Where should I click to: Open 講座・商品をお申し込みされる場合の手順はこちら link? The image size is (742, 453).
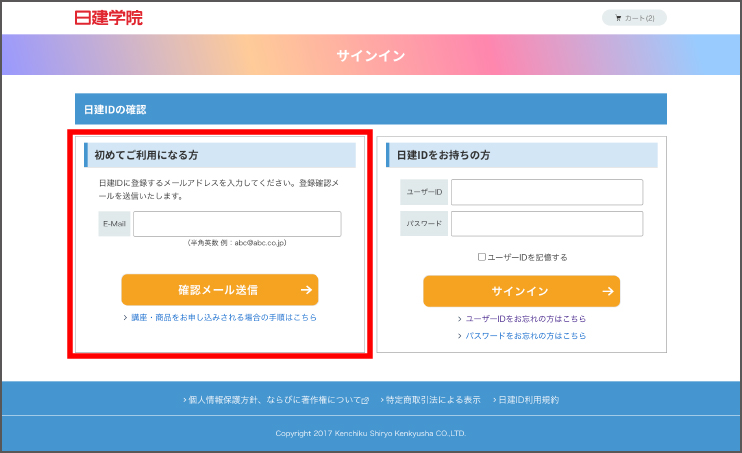[x=224, y=317]
